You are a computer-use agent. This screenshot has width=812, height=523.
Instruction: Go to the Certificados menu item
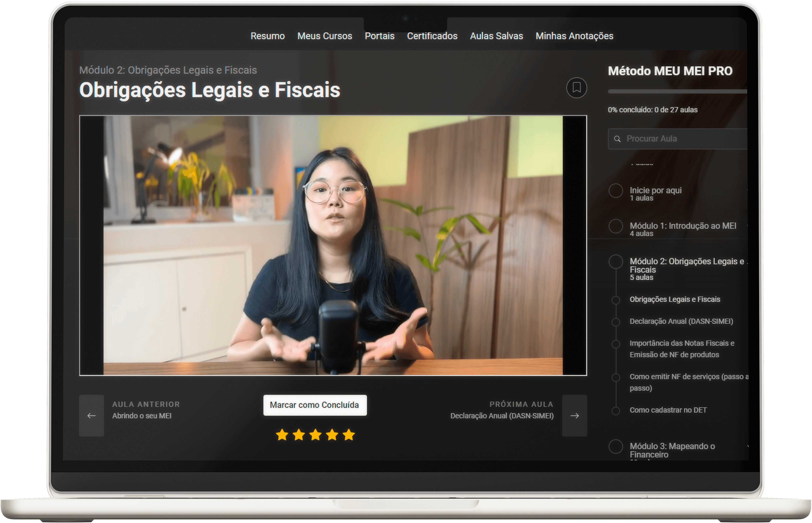click(432, 36)
